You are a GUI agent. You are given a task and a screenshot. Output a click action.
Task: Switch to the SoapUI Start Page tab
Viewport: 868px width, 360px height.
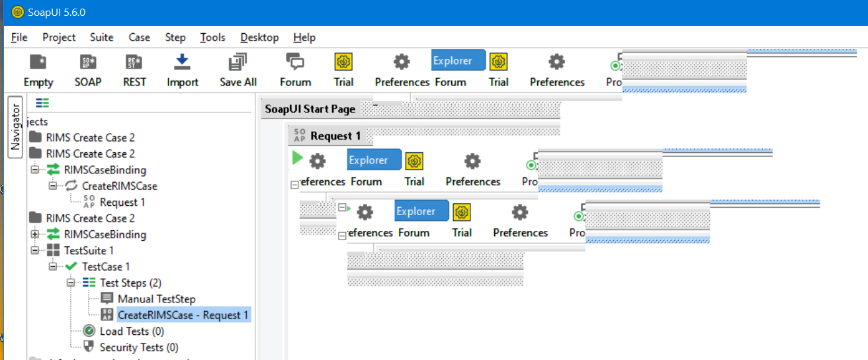[x=310, y=109]
